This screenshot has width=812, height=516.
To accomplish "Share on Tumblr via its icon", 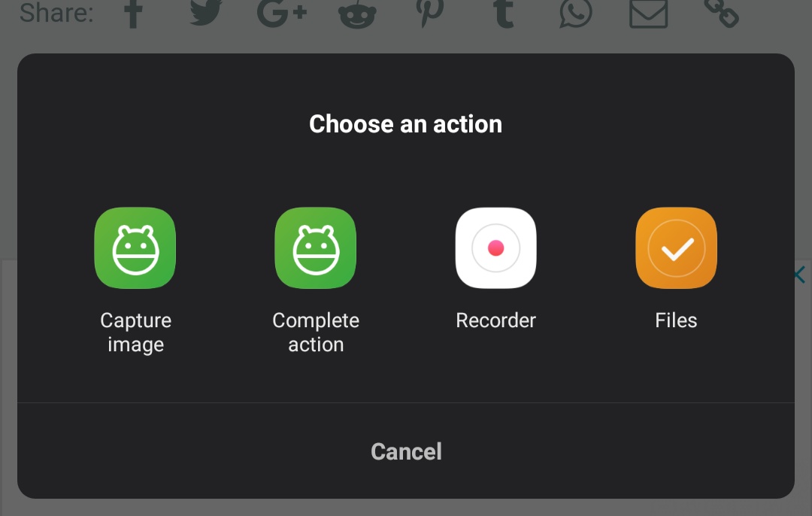I will [x=504, y=13].
